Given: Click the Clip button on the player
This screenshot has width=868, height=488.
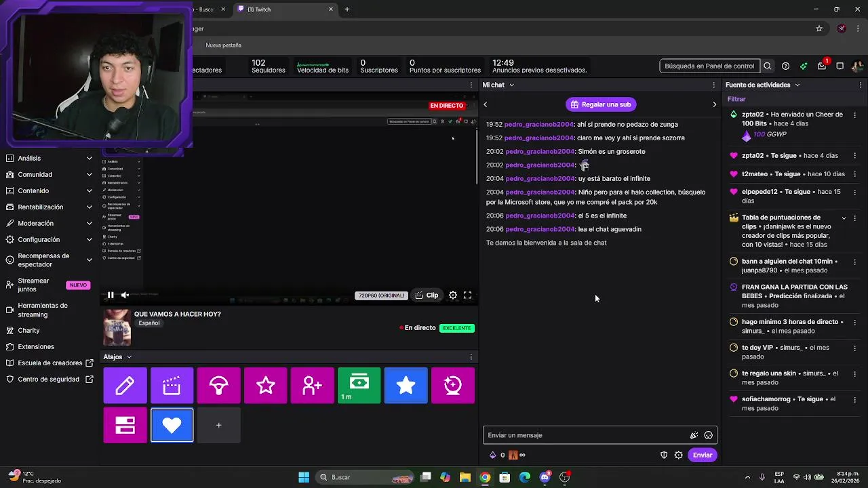Looking at the screenshot, I should tap(427, 296).
